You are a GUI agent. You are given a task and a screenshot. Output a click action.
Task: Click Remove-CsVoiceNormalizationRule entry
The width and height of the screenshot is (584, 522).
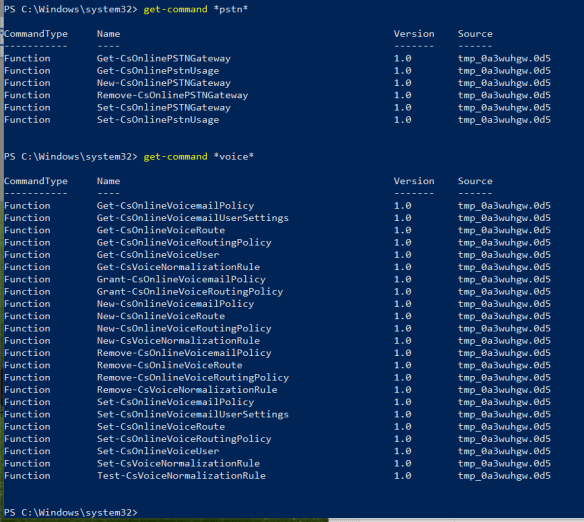pos(187,390)
